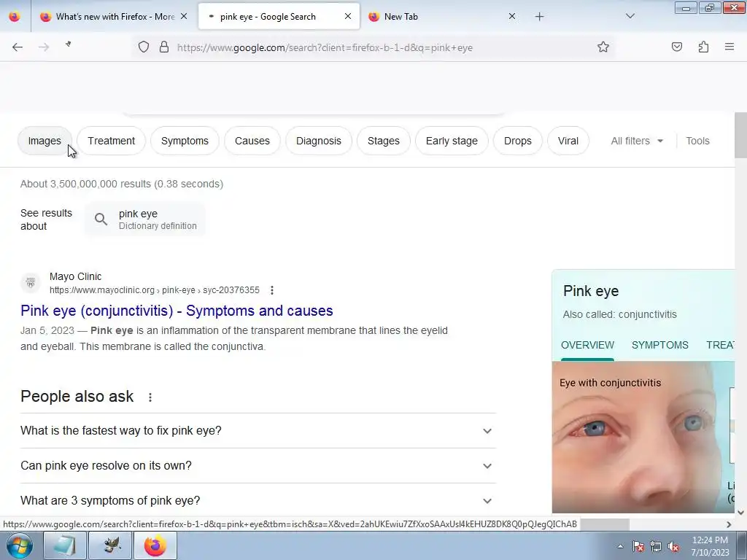Viewport: 747px width, 560px height.
Task: Filter results by Images
Action: pyautogui.click(x=44, y=141)
